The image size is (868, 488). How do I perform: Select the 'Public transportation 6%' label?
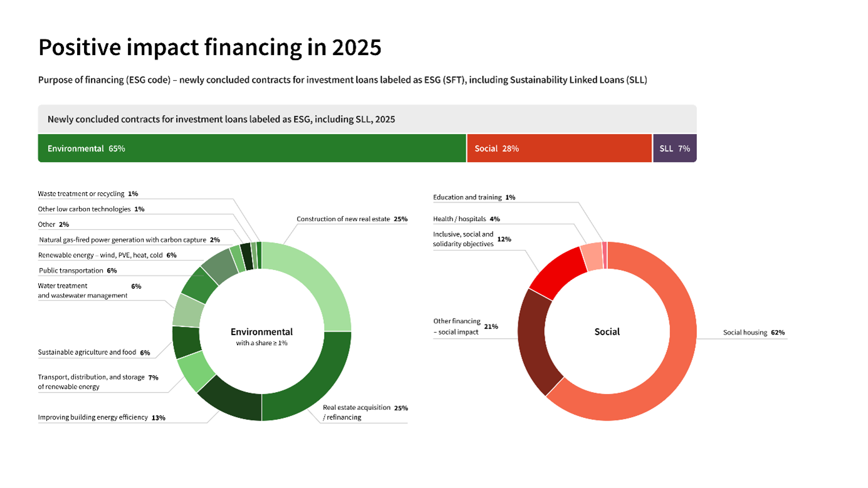(78, 271)
